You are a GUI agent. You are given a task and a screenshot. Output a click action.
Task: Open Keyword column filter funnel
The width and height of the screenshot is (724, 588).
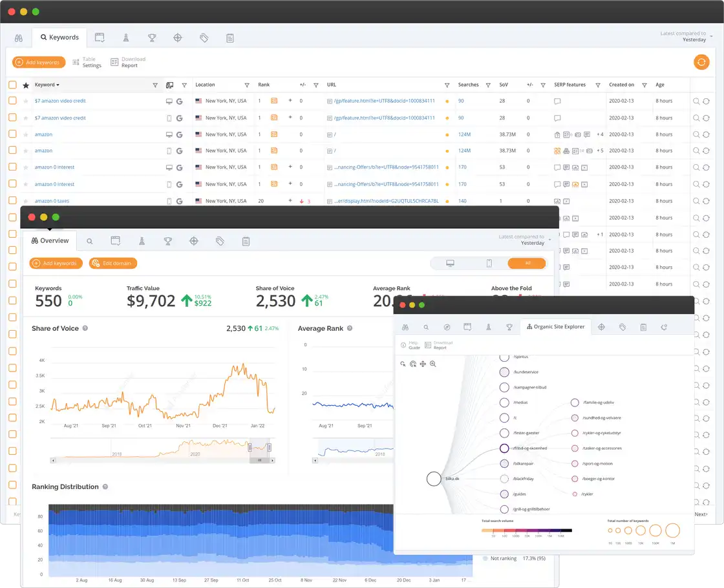coord(155,85)
